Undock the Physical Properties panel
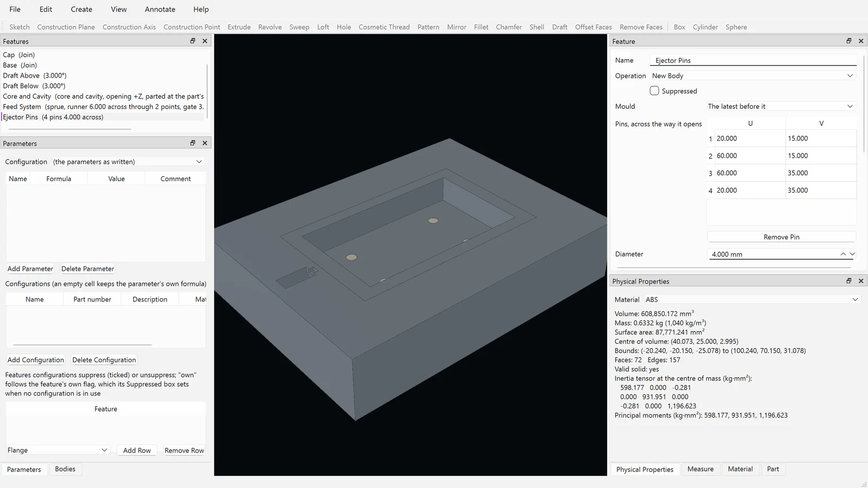 click(849, 280)
